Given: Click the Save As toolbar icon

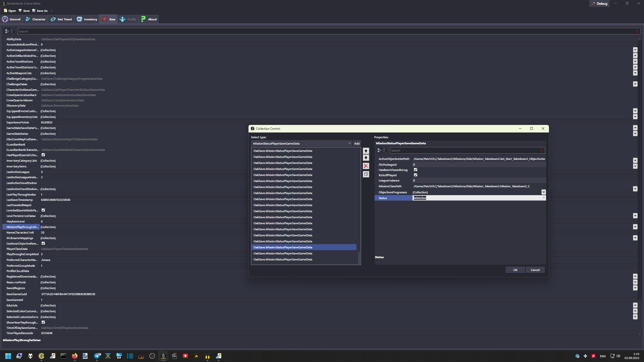Looking at the screenshot, I should [34, 11].
